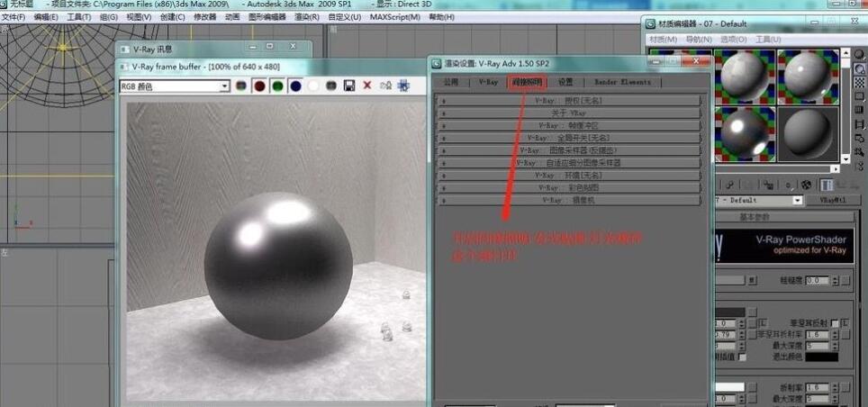Toggle the Backlight icon in material editor
Screen dimensions: 868x407
coord(860,68)
